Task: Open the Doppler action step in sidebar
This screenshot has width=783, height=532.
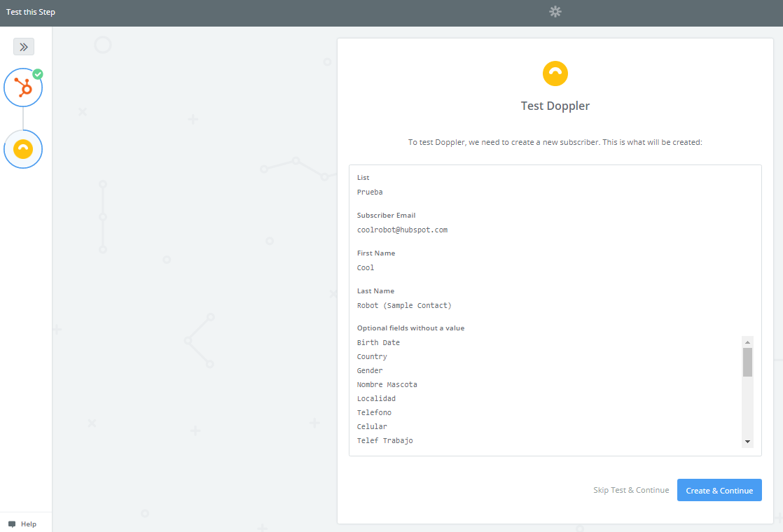Action: (23, 149)
